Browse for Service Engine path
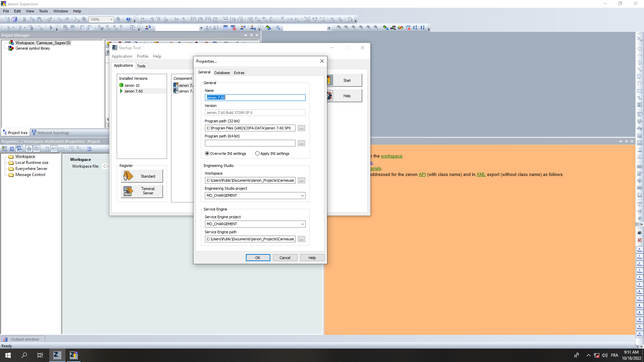The image size is (644, 362). 301,239
